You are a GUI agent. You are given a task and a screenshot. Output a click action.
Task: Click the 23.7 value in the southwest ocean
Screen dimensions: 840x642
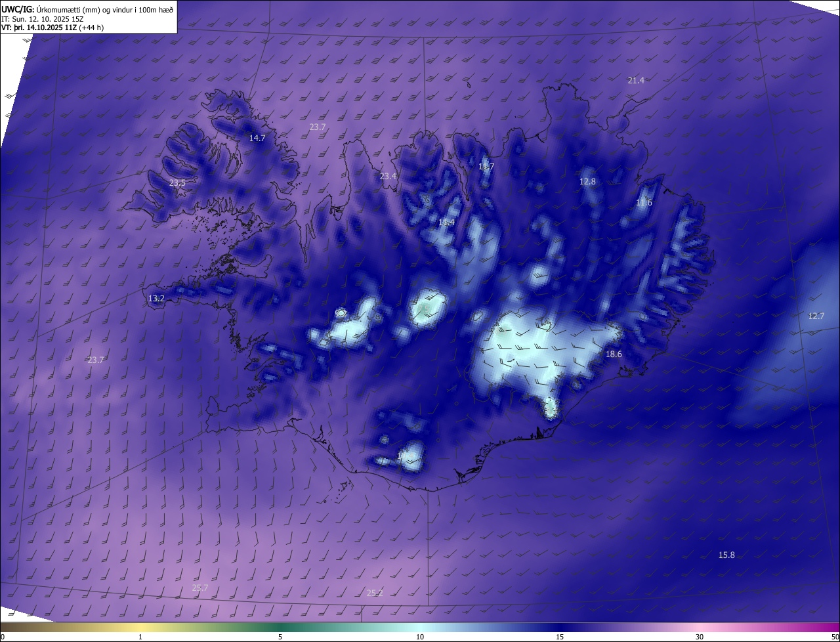tap(96, 360)
